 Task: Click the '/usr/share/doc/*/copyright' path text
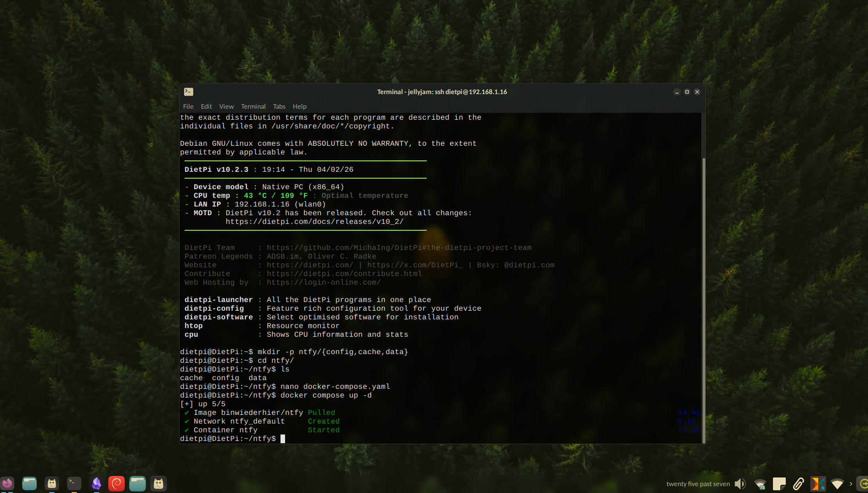point(331,126)
